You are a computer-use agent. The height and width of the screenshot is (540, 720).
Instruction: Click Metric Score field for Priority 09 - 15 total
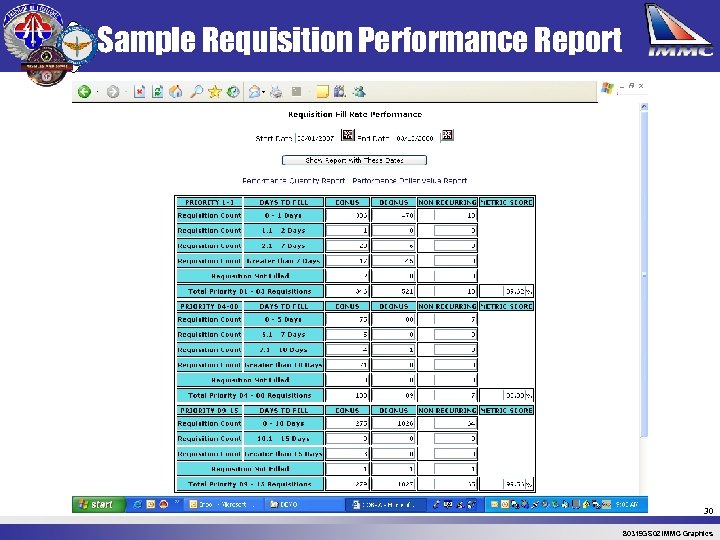coord(515,484)
